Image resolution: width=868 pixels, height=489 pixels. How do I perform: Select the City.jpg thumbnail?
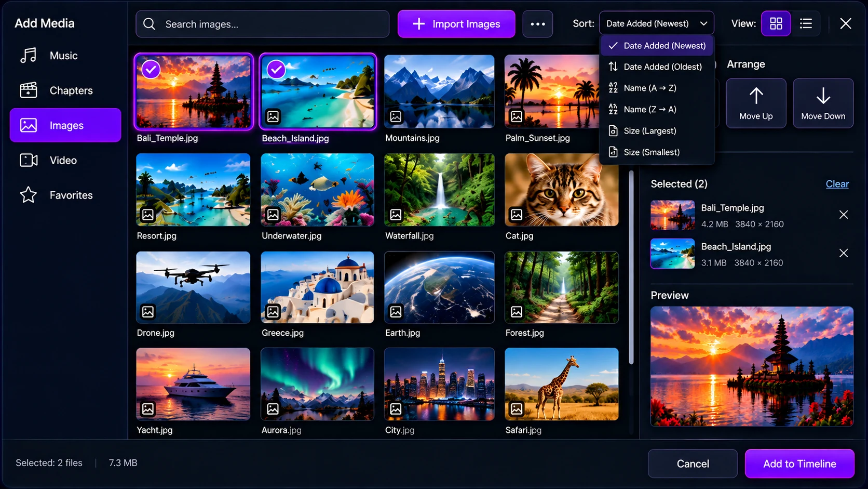coord(439,384)
